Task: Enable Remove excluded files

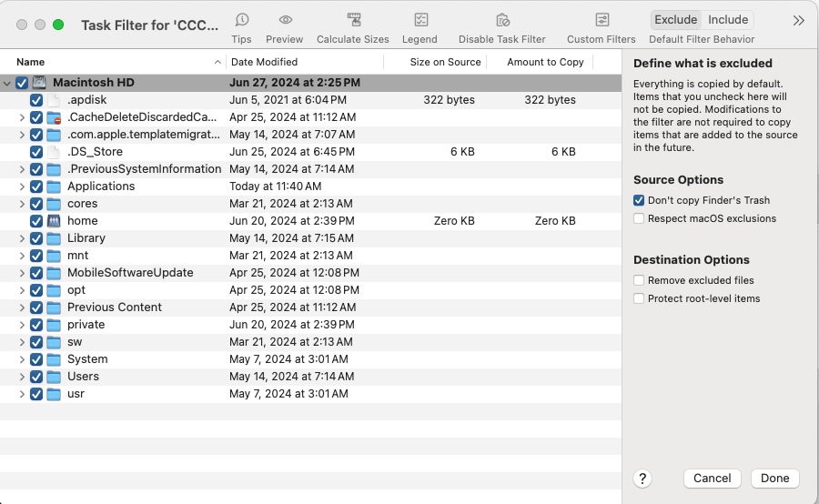Action: pyautogui.click(x=639, y=280)
